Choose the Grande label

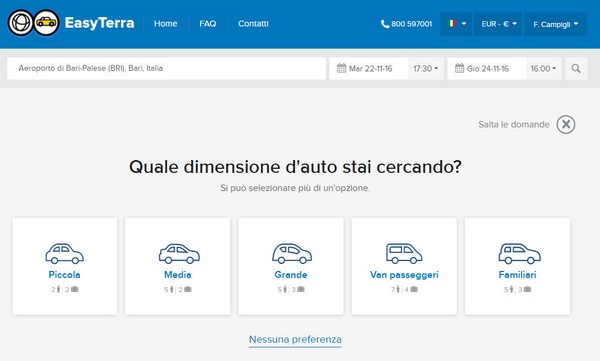(291, 274)
